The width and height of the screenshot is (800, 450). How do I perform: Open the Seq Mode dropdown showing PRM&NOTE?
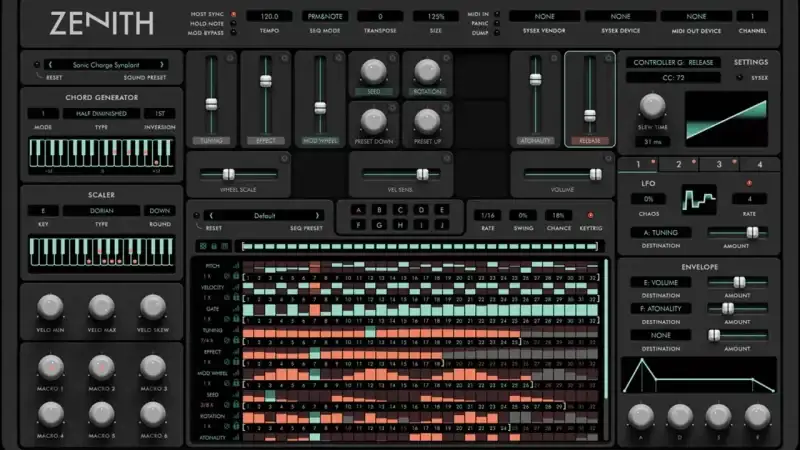click(x=325, y=16)
